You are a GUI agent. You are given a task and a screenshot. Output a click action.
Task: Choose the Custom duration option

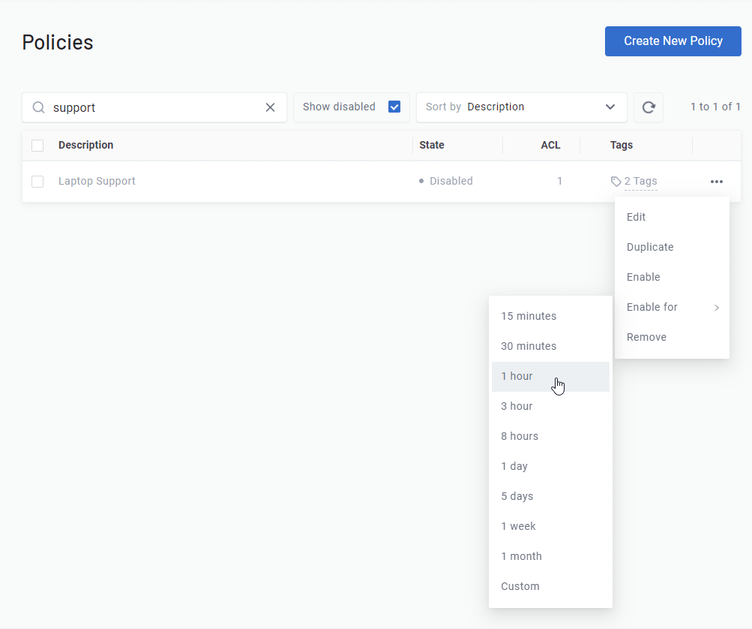coord(551,586)
